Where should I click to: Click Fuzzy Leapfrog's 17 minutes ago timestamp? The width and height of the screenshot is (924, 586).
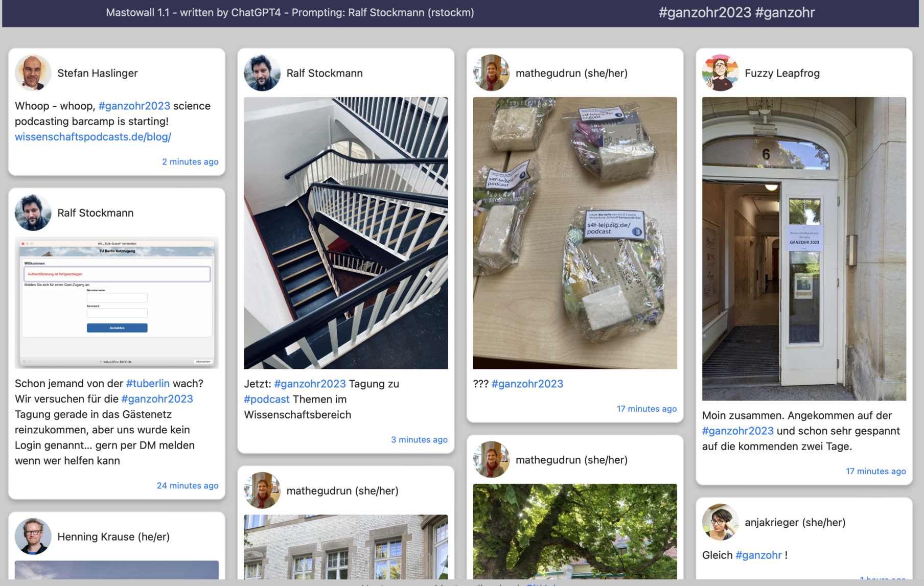[x=875, y=471]
